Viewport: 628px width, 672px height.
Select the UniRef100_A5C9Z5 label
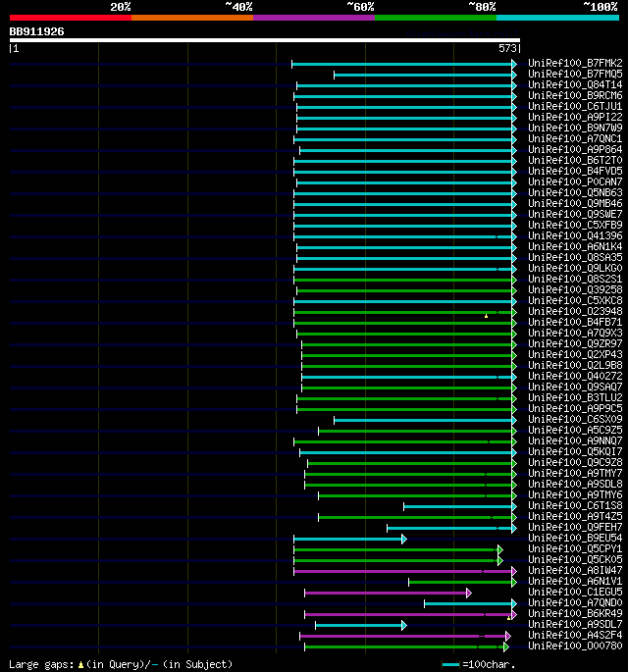click(x=575, y=430)
